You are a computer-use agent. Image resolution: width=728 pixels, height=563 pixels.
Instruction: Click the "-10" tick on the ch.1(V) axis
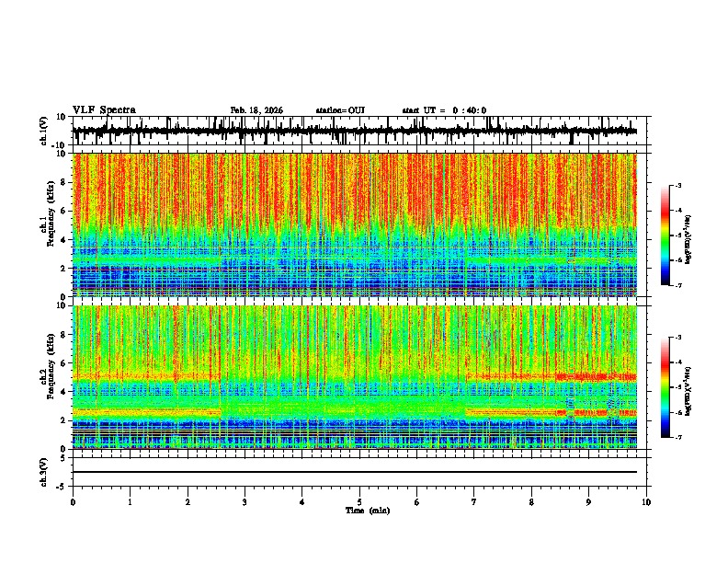60,145
